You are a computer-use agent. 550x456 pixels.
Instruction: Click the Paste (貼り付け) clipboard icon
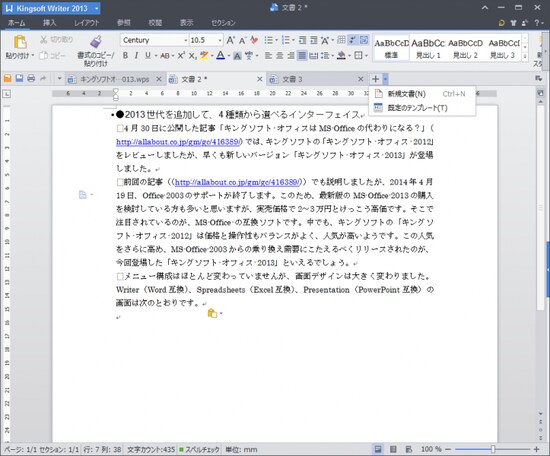tap(20, 42)
